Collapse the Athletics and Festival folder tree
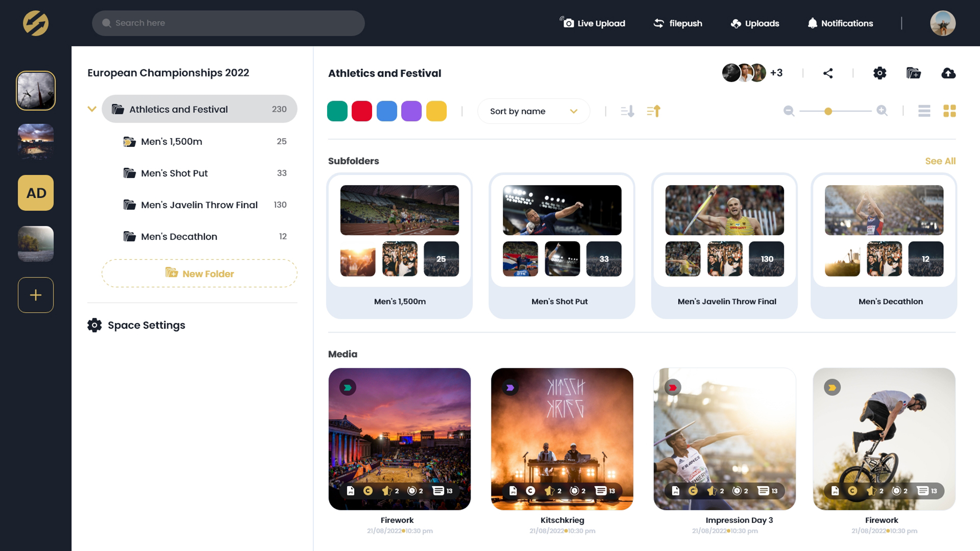Screen dimensions: 980x551 point(92,109)
